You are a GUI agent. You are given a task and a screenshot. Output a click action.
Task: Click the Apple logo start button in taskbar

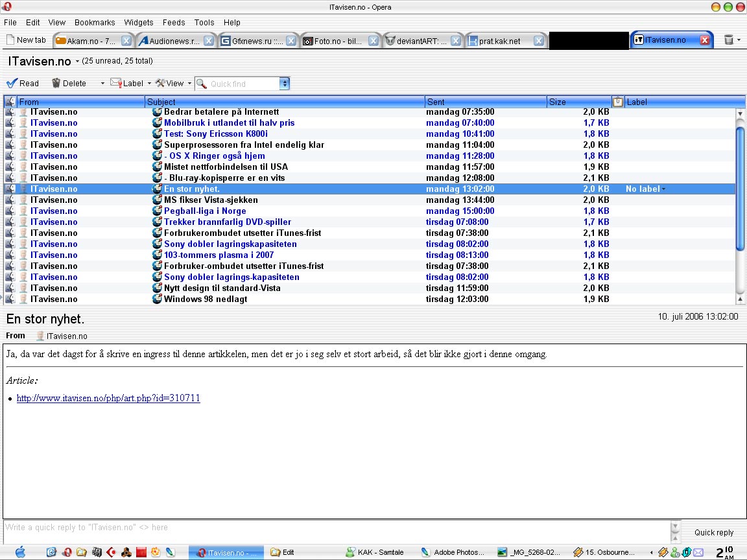pos(20,552)
